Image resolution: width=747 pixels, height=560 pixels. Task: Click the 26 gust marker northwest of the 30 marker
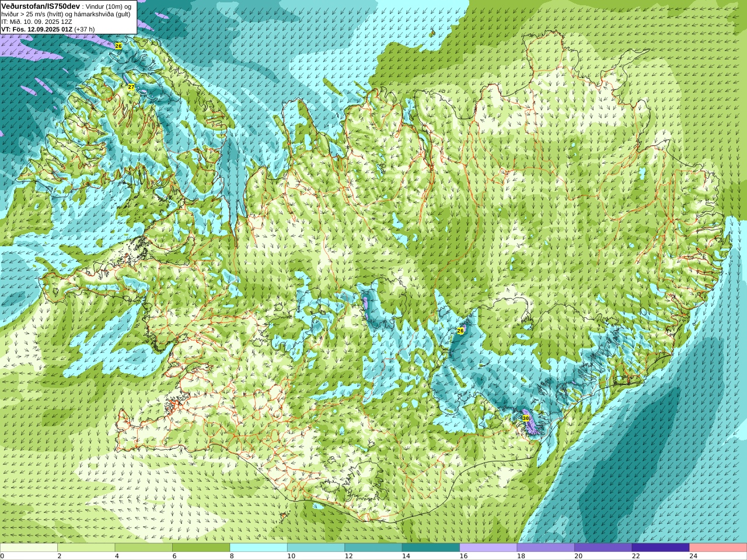point(460,331)
